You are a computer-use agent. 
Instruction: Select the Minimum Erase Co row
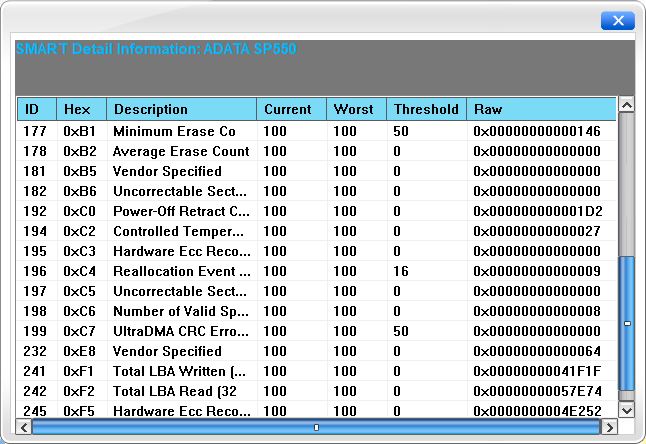tap(316, 131)
